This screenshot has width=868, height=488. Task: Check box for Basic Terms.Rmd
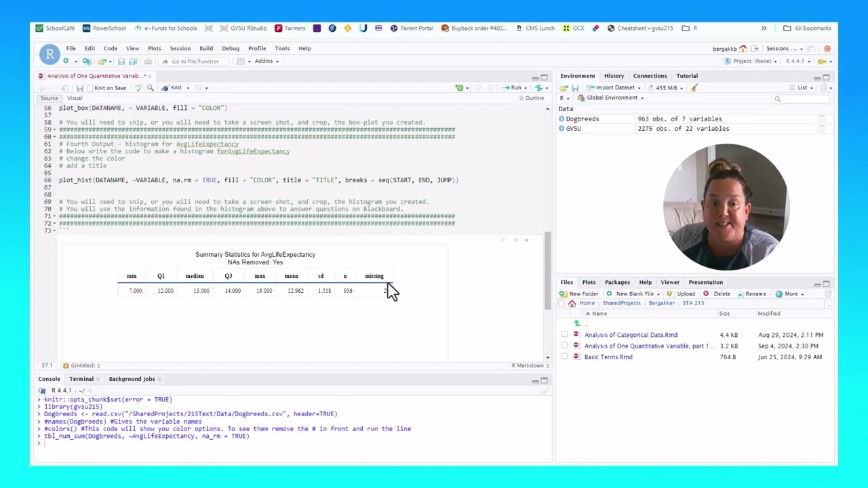[565, 357]
